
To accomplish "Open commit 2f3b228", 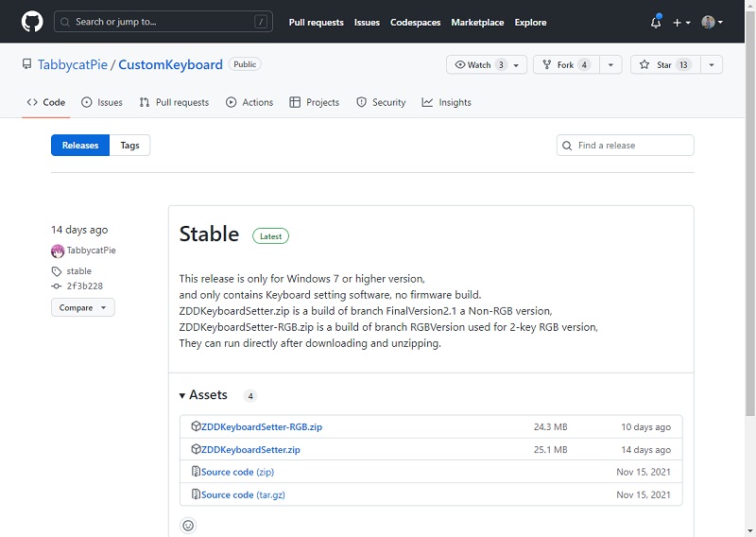I will point(85,286).
